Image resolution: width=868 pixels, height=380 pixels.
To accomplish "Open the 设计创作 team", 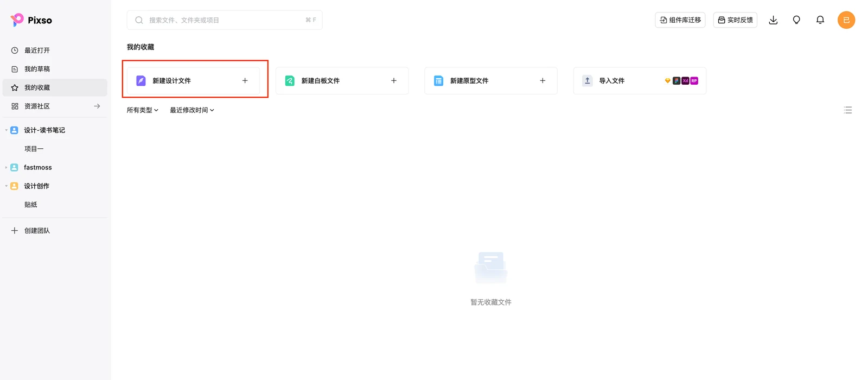I will 36,186.
